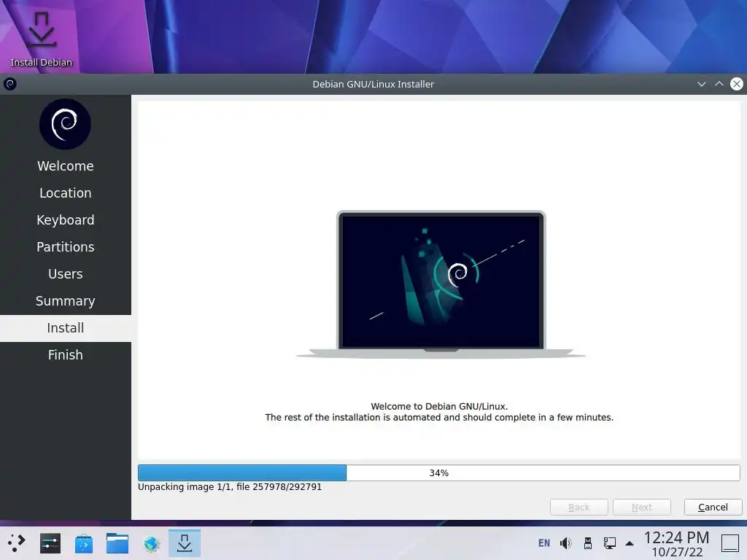The width and height of the screenshot is (747, 560).
Task: Click 'The rest of the installation is automated' text
Action: [439, 418]
